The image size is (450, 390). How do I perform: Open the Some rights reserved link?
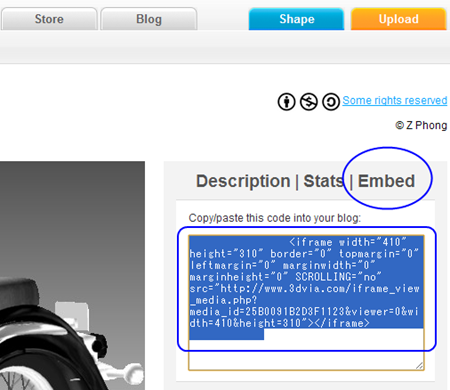point(395,100)
